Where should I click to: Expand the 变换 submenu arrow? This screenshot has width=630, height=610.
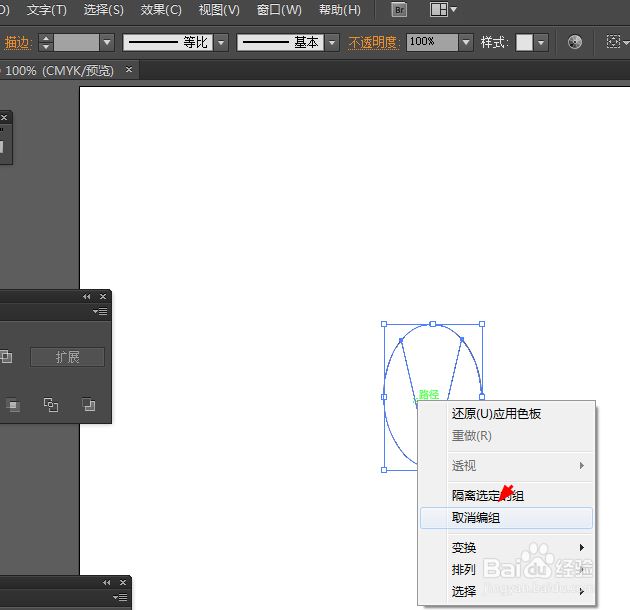click(x=581, y=547)
